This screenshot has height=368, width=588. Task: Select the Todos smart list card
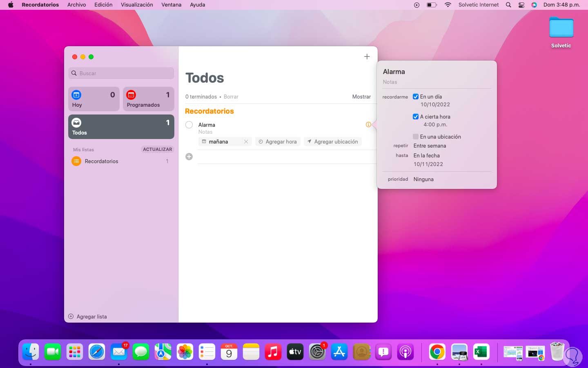pyautogui.click(x=121, y=127)
